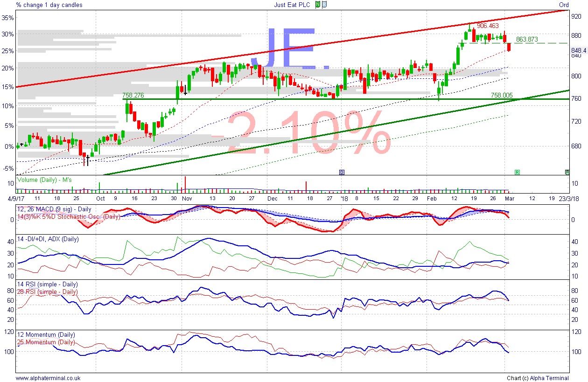The height and width of the screenshot is (382, 588).
Task: Click the green N news flag icon
Action: (x=318, y=5)
